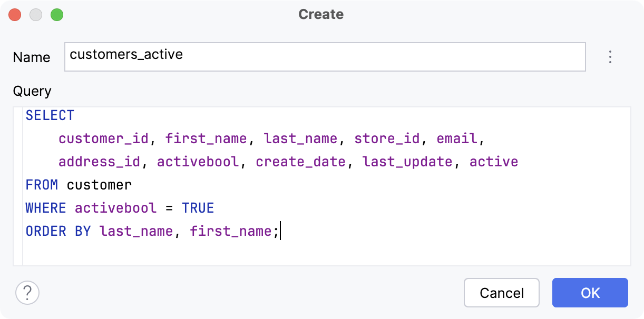Confirm creation with the OK button
The height and width of the screenshot is (319, 644).
point(590,293)
